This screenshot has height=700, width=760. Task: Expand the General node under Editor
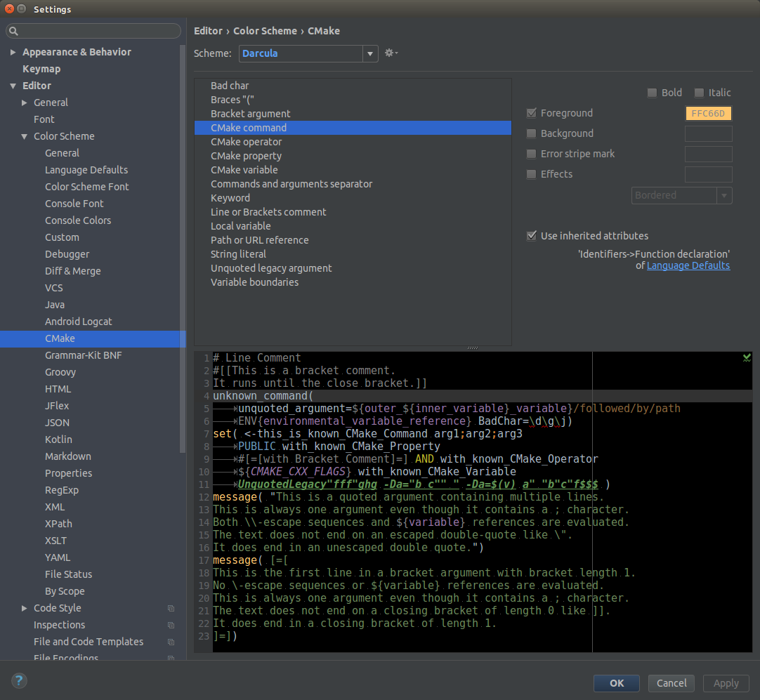pos(25,103)
